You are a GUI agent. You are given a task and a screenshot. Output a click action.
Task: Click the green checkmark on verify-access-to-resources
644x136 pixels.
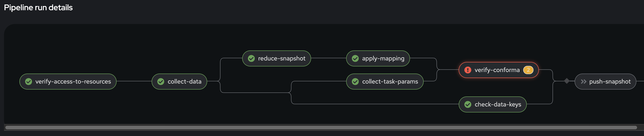pyautogui.click(x=29, y=82)
